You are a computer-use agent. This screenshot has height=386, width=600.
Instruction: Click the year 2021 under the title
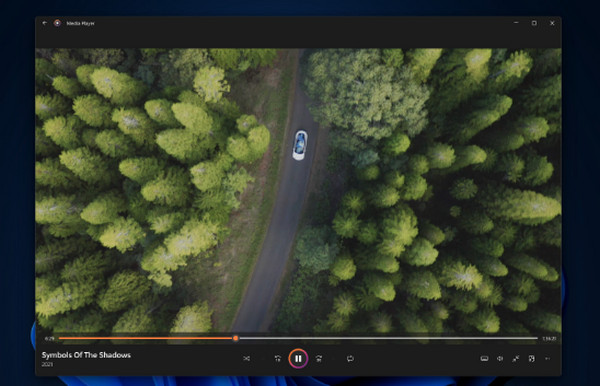tap(47, 365)
